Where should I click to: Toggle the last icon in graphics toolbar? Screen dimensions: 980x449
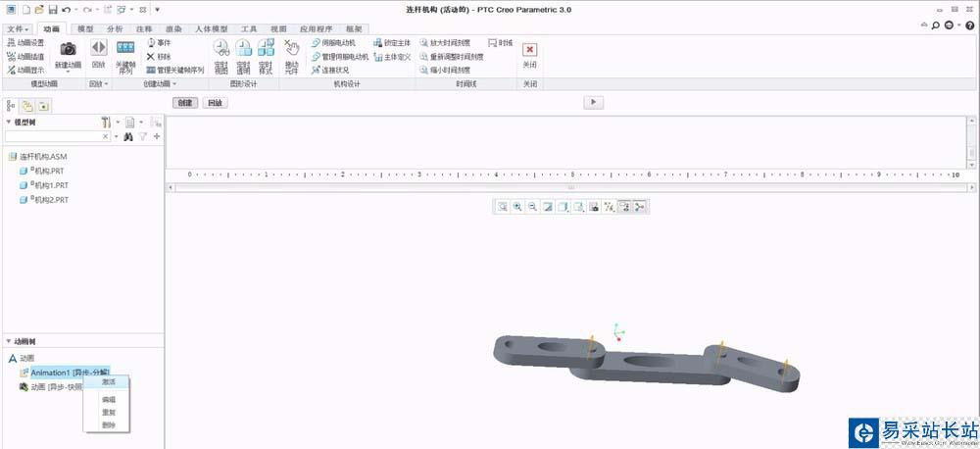coord(639,207)
